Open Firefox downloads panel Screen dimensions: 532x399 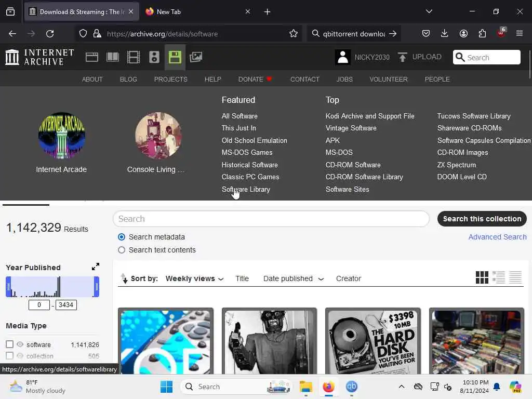(x=445, y=33)
